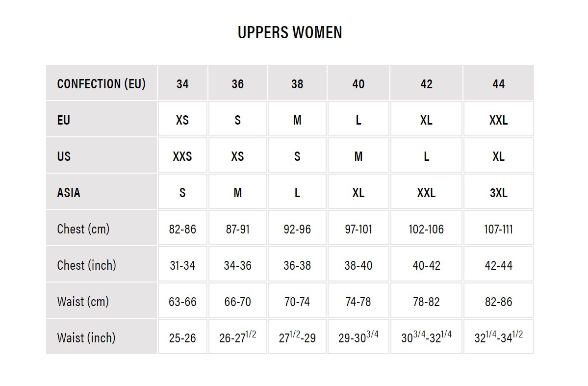Click the chest 31-34 inch cell
The width and height of the screenshot is (588, 386).
(x=182, y=265)
